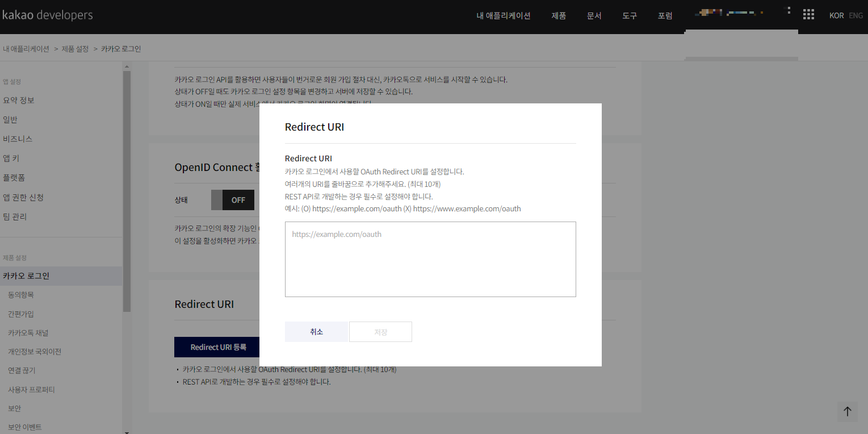Screen dimensions: 868x434
Task: Go to 내 애플리케이션 breadcrumb link
Action: [26, 49]
